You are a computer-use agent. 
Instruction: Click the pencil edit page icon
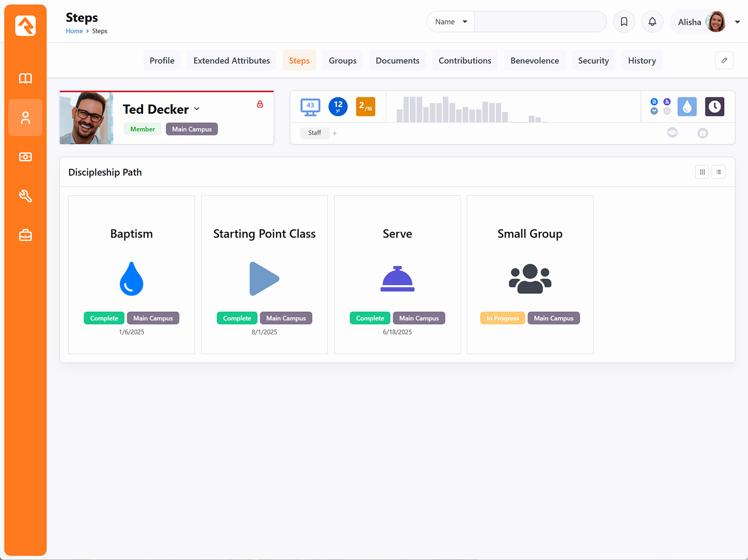coord(724,60)
